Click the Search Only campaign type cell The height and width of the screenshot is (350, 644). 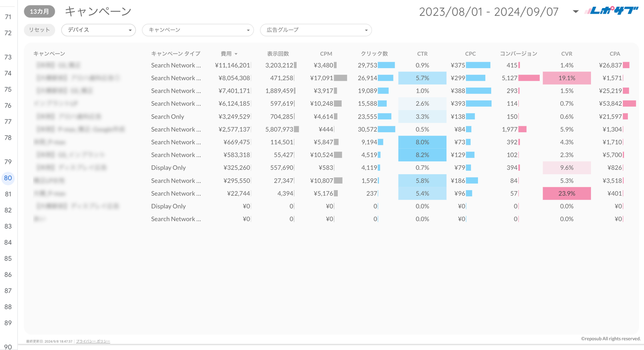tap(168, 116)
